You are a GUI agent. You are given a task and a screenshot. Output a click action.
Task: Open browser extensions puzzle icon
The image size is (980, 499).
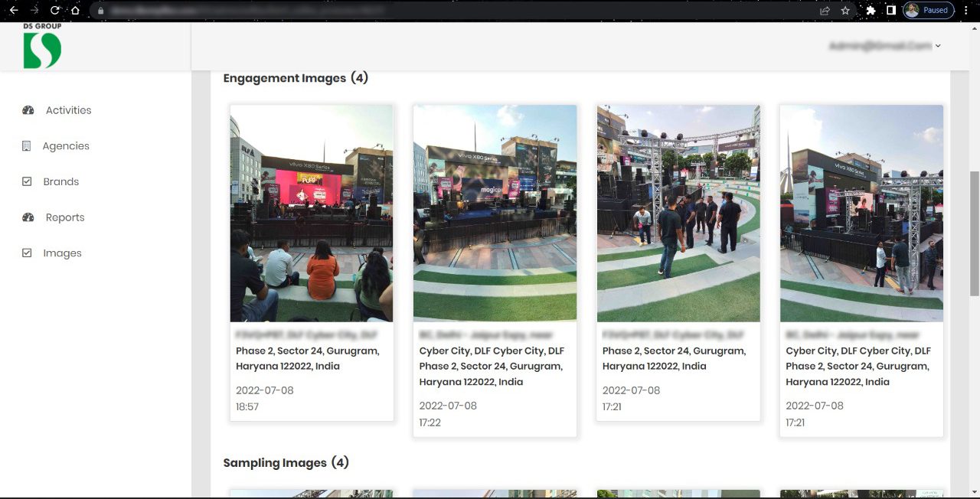[x=871, y=11]
